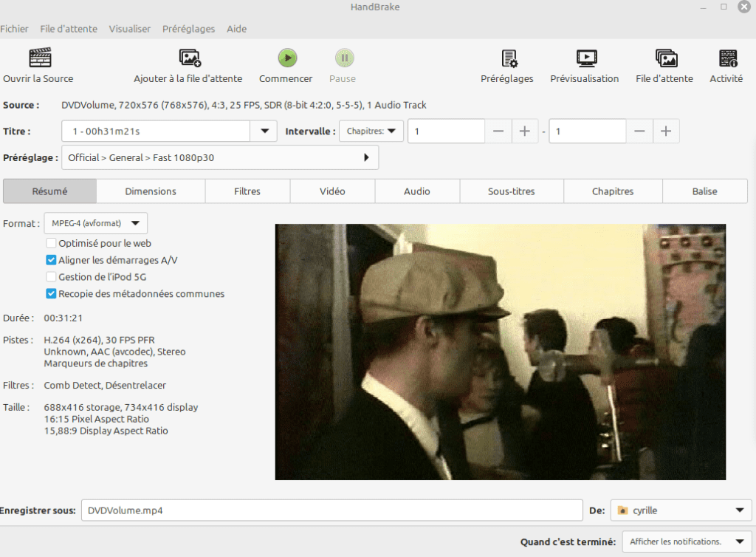
Task: Open the cyrille destination folder chooser
Action: click(x=681, y=510)
